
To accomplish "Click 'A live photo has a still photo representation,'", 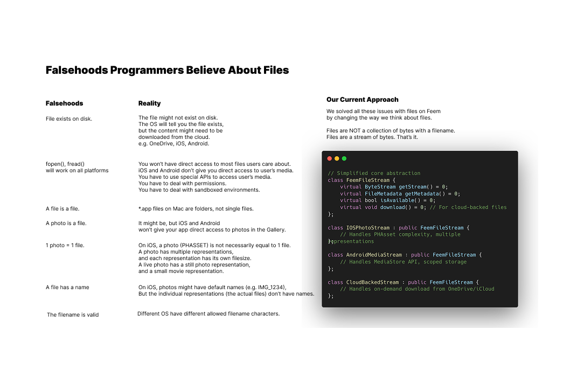I will click(x=194, y=265).
